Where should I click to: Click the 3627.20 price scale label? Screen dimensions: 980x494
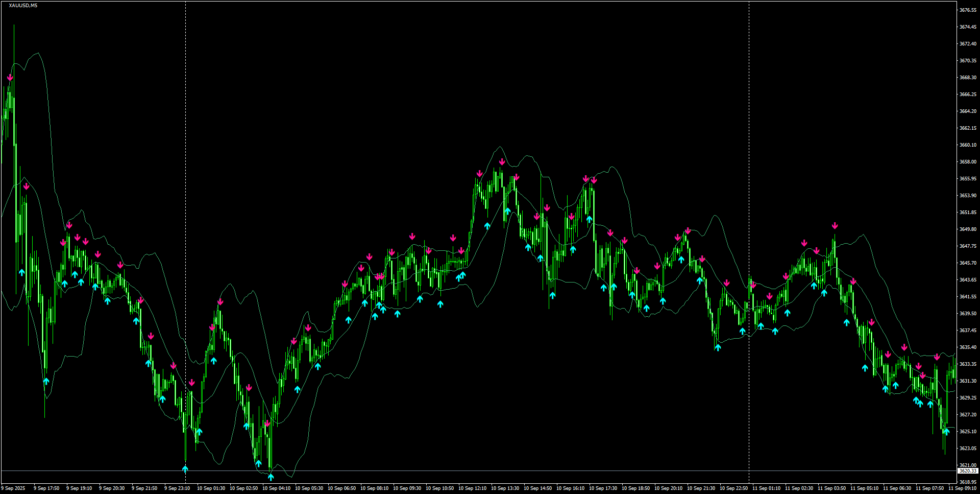968,415
